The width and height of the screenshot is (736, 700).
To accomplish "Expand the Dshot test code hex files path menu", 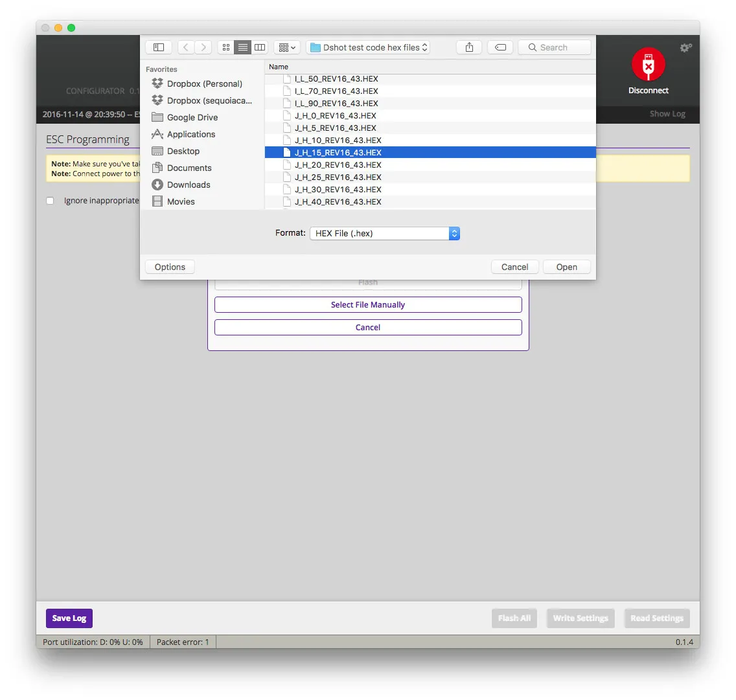I will pyautogui.click(x=368, y=47).
